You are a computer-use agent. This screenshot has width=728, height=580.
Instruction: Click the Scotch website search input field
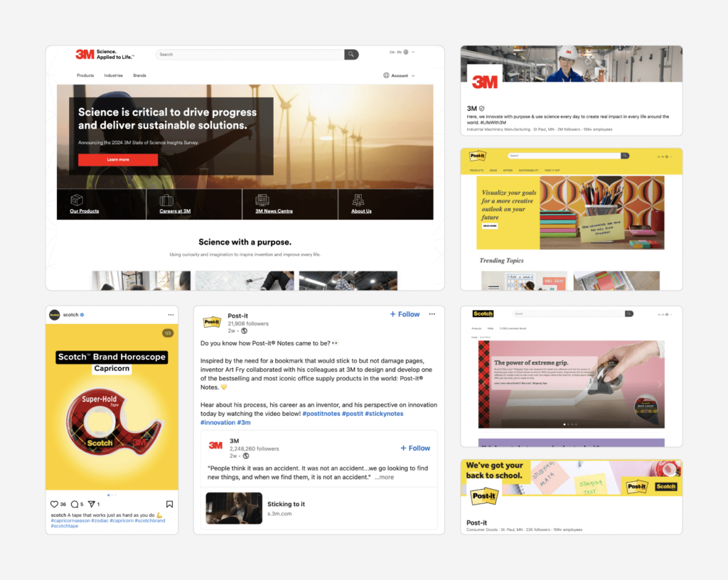coord(569,313)
